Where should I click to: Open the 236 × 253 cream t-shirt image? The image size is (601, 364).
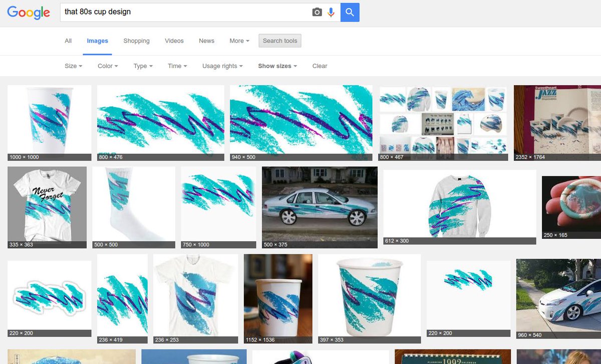[195, 299]
